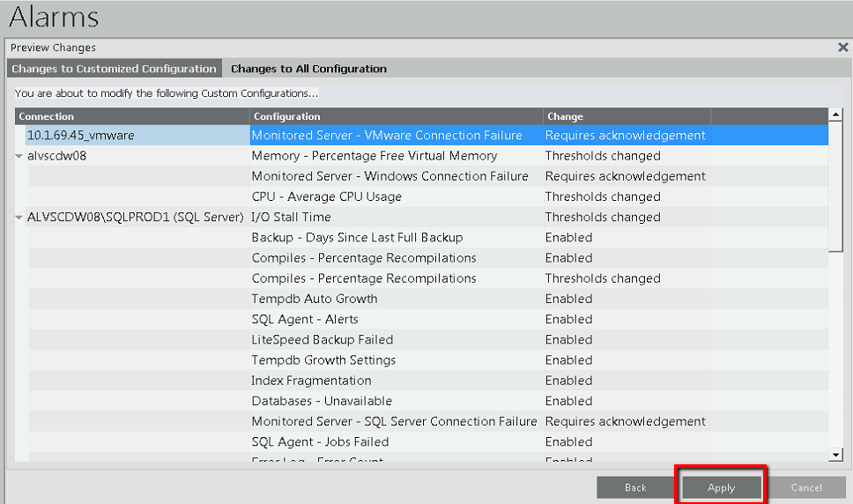Close the Preview Changes dialog

coord(842,48)
